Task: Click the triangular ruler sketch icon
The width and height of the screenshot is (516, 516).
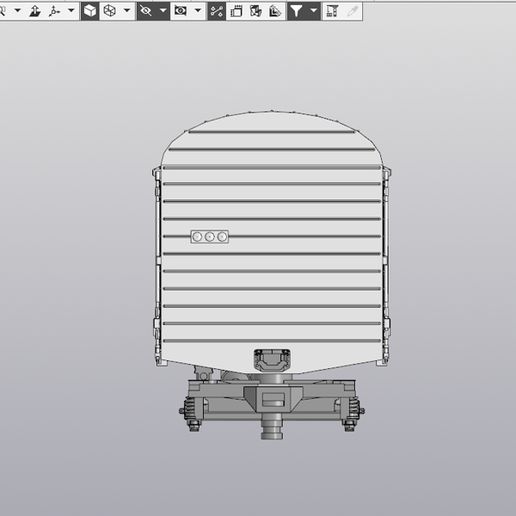Action: point(275,11)
